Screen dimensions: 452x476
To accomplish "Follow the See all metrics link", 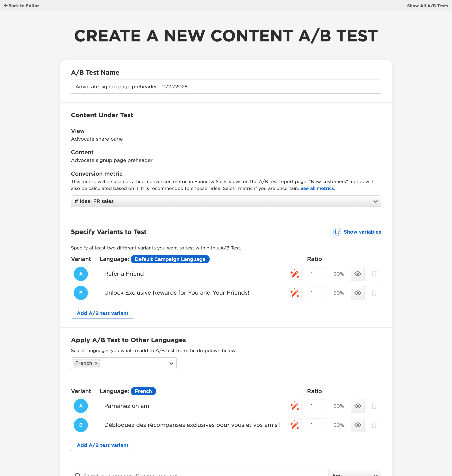I will (317, 188).
